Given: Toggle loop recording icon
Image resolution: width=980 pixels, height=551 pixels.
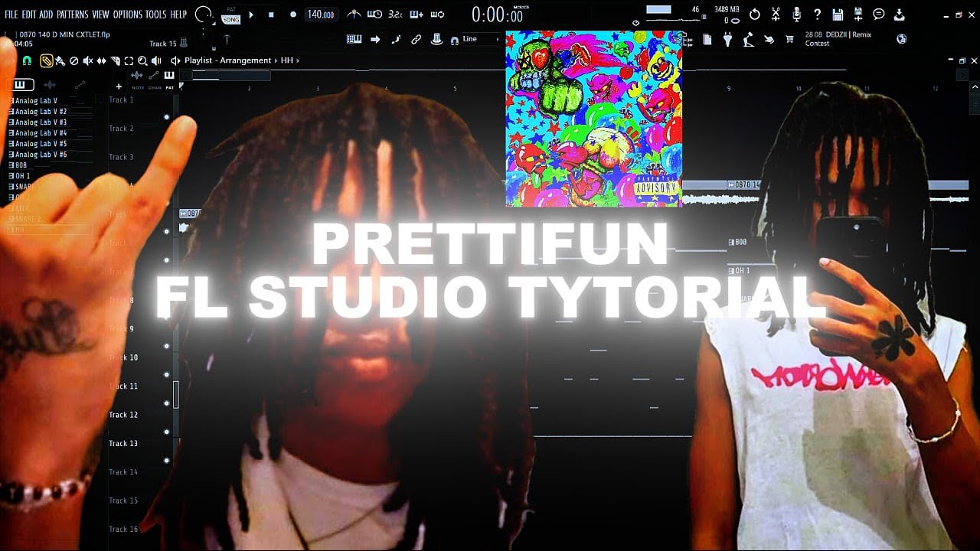Looking at the screenshot, I should coord(437,15).
